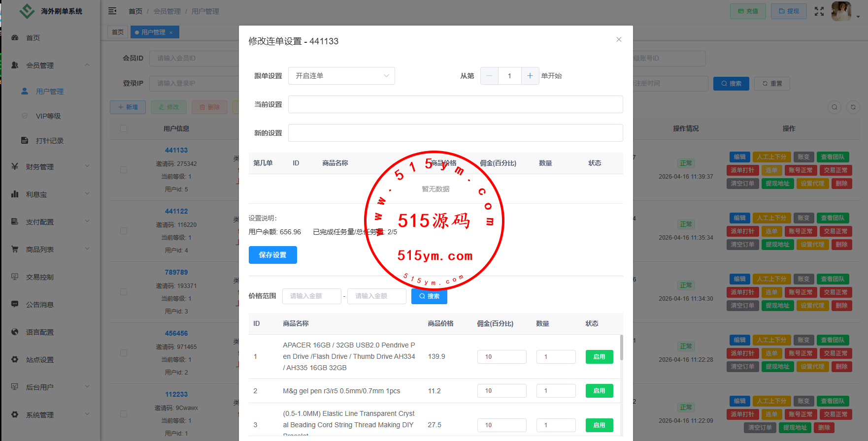Click the fullscreen toggle icon in header

819,11
